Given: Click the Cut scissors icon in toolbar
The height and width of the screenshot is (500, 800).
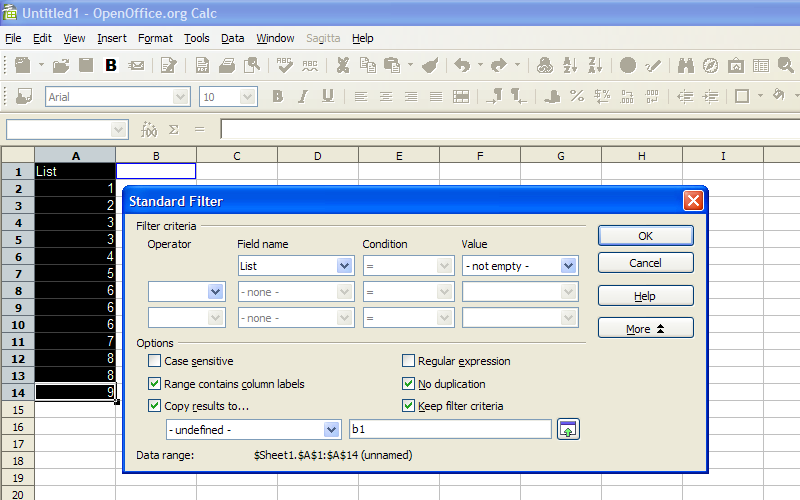Looking at the screenshot, I should (343, 65).
